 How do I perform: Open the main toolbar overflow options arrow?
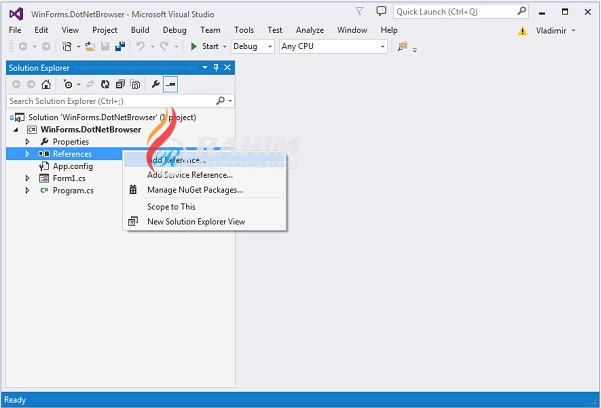415,50
